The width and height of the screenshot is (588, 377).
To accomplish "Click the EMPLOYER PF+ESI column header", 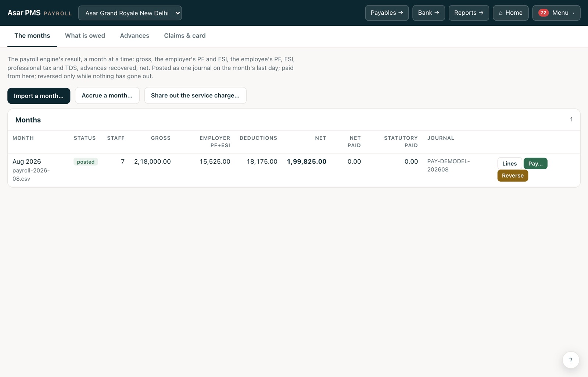I will pyautogui.click(x=215, y=142).
